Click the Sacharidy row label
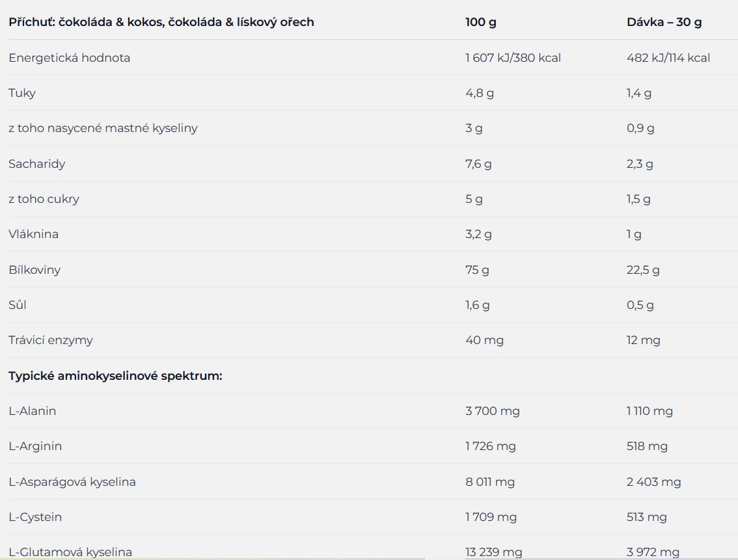Viewport: 738px width, 560px height. coord(36,164)
